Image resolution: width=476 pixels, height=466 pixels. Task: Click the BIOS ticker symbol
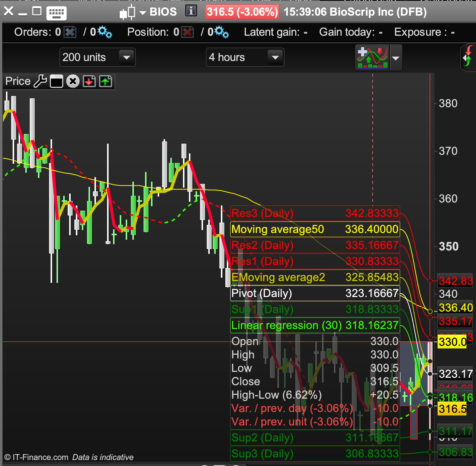pyautogui.click(x=163, y=12)
